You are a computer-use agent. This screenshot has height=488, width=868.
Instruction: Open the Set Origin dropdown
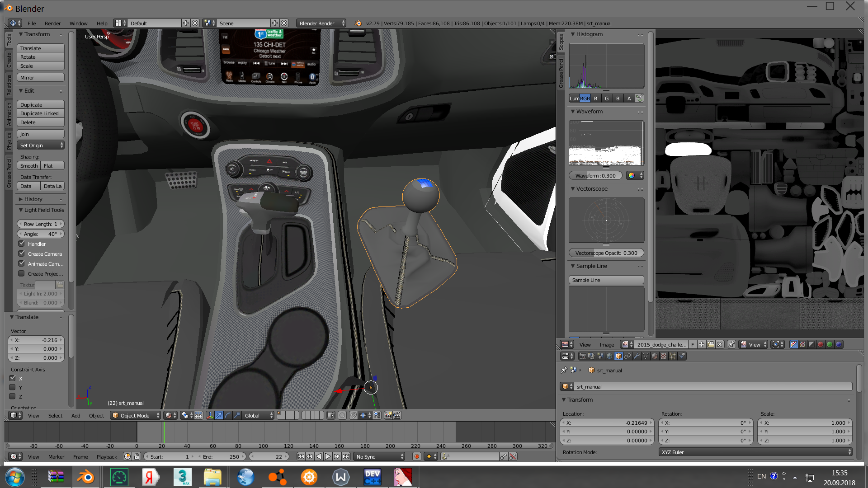41,145
